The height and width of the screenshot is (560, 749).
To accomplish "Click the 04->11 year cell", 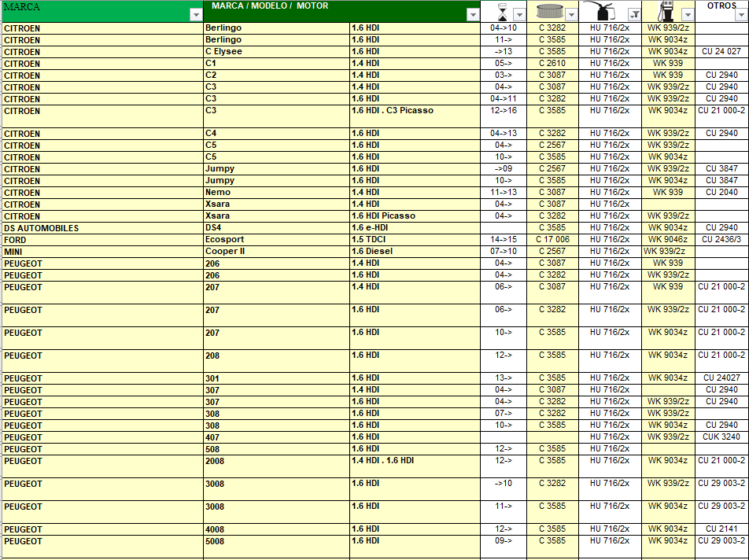I will [504, 99].
